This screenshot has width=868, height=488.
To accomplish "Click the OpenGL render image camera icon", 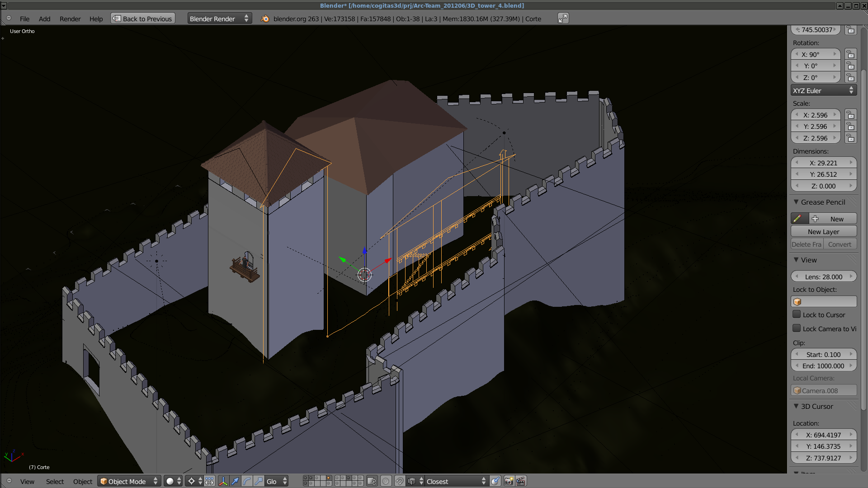I will (509, 481).
